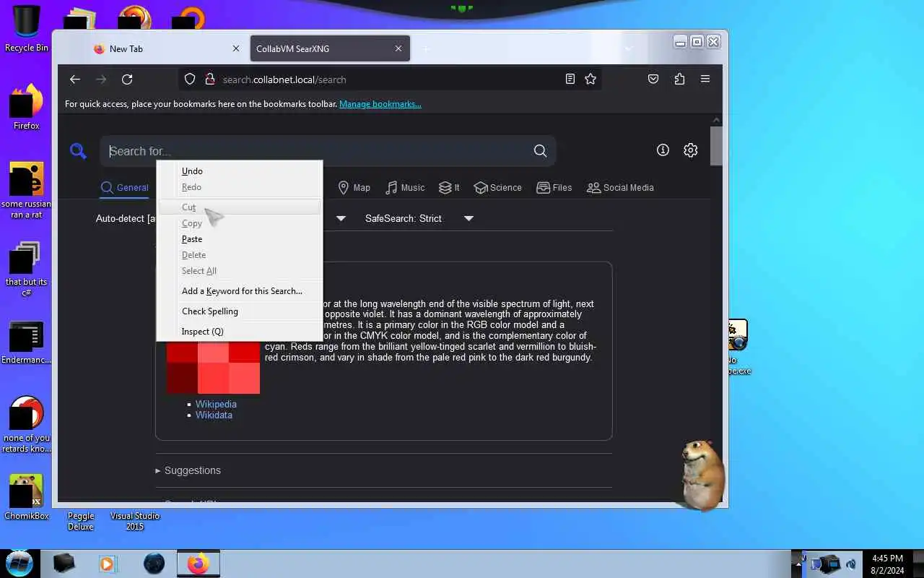Select the 'that but its c#' desktop icon
Image resolution: width=924 pixels, height=578 pixels.
click(x=26, y=268)
